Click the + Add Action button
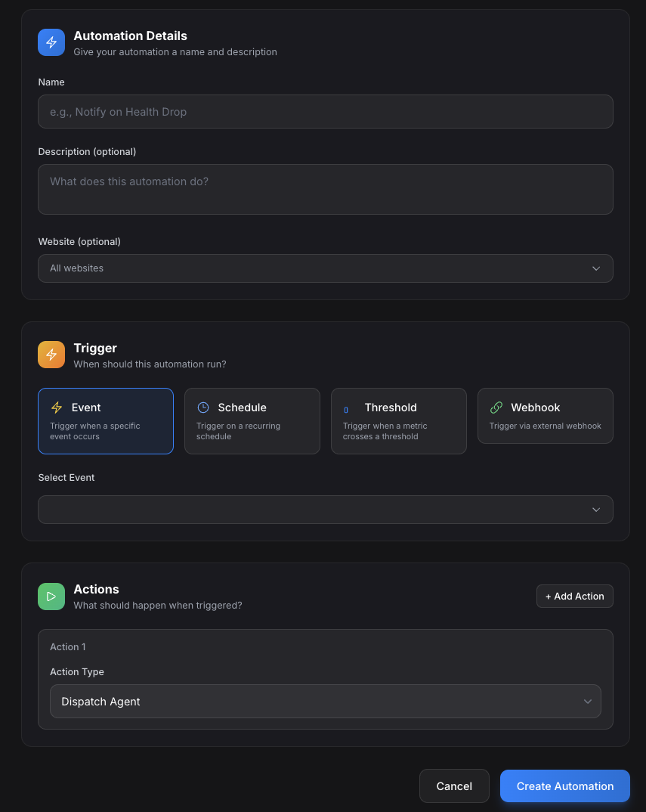The width and height of the screenshot is (646, 812). [574, 596]
